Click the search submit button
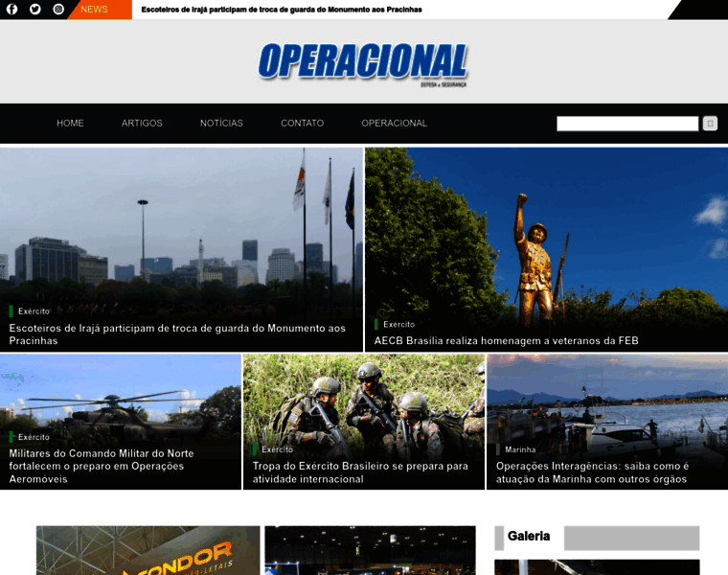Viewport: 728px width, 575px height. pyautogui.click(x=710, y=124)
